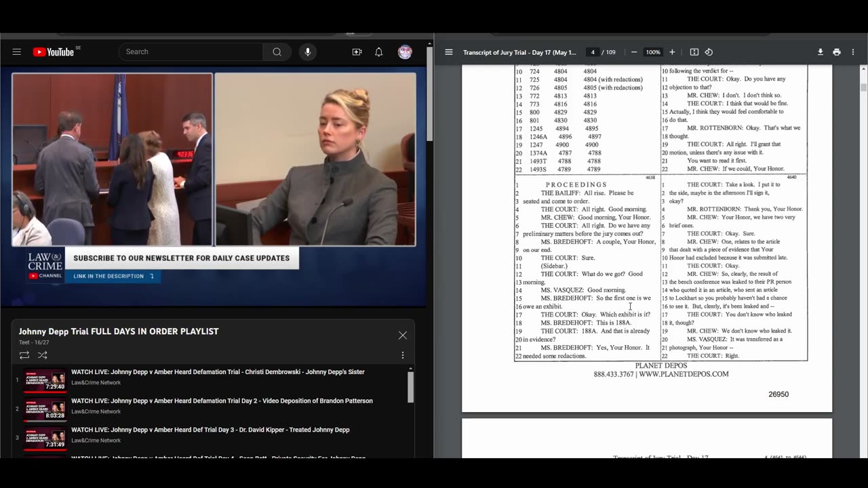868x488 pixels.
Task: Click the PDF viewer vertical scrollbar
Action: point(863,87)
